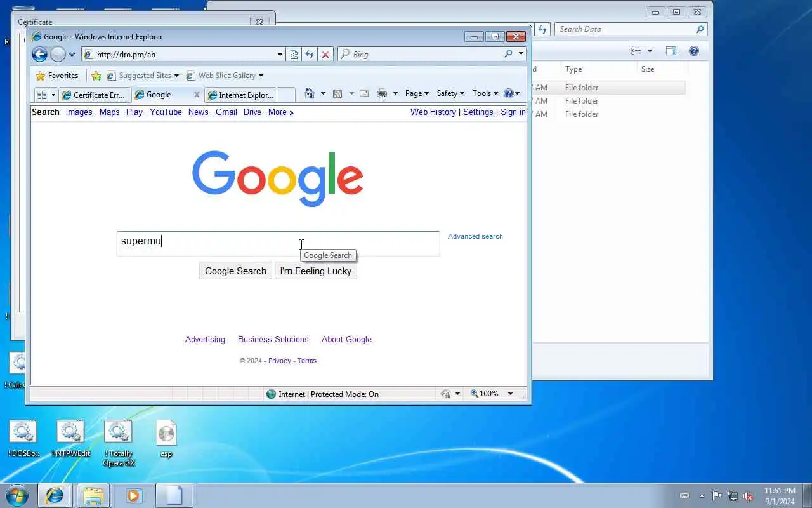Click the RSS Feeds icon
Viewport: 812px width, 508px height.
click(x=337, y=93)
